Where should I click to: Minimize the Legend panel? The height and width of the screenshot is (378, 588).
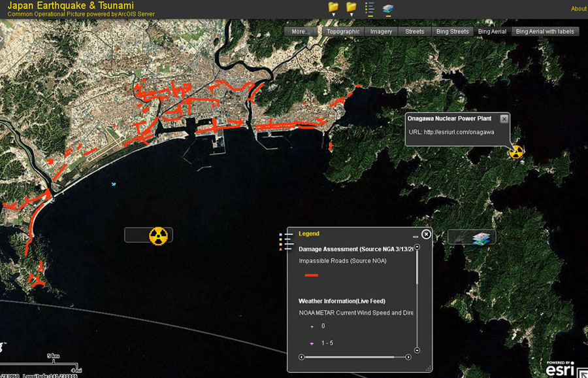(415, 237)
